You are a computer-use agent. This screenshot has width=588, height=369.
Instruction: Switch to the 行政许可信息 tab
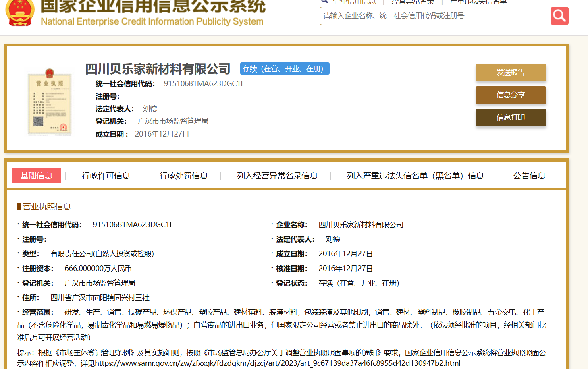pyautogui.click(x=106, y=176)
